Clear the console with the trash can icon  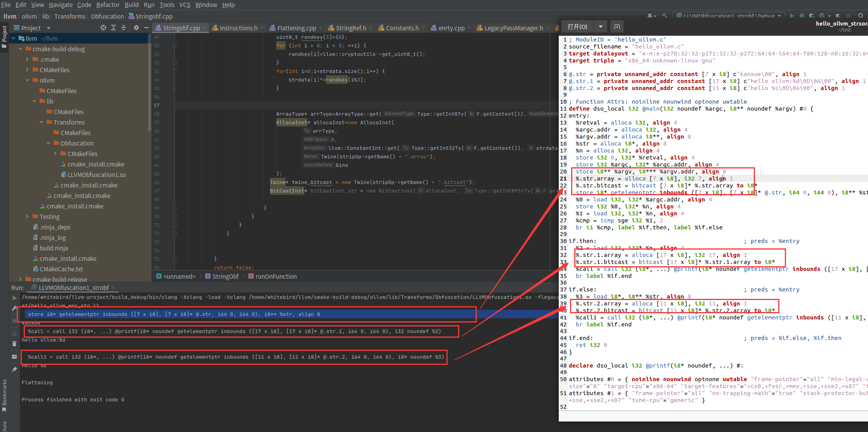pos(14,344)
